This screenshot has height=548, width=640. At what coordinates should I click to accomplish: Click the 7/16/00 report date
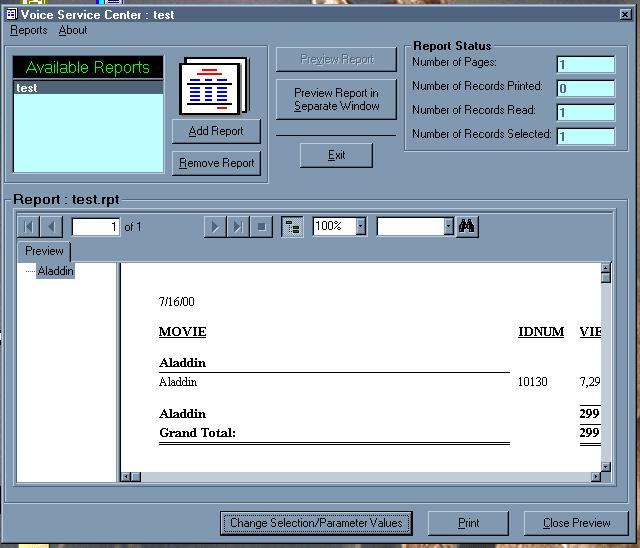176,302
